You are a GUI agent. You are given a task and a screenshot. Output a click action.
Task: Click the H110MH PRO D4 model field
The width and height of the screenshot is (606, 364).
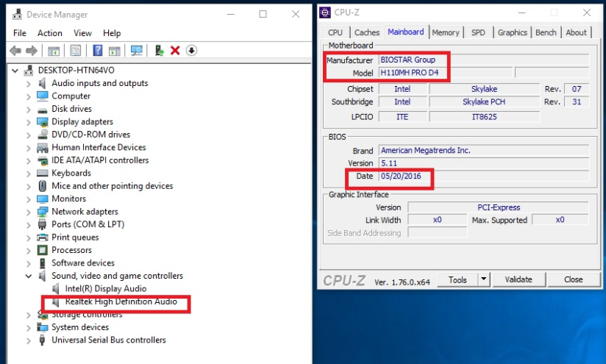tap(445, 72)
